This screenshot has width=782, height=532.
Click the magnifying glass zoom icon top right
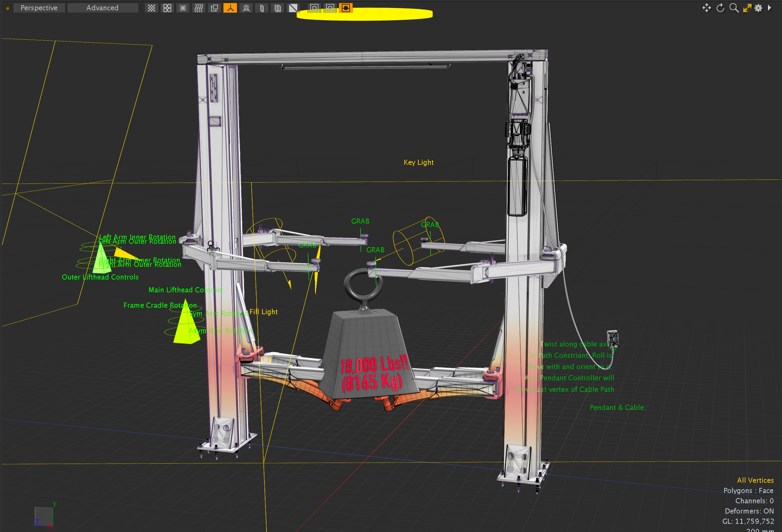pyautogui.click(x=734, y=8)
